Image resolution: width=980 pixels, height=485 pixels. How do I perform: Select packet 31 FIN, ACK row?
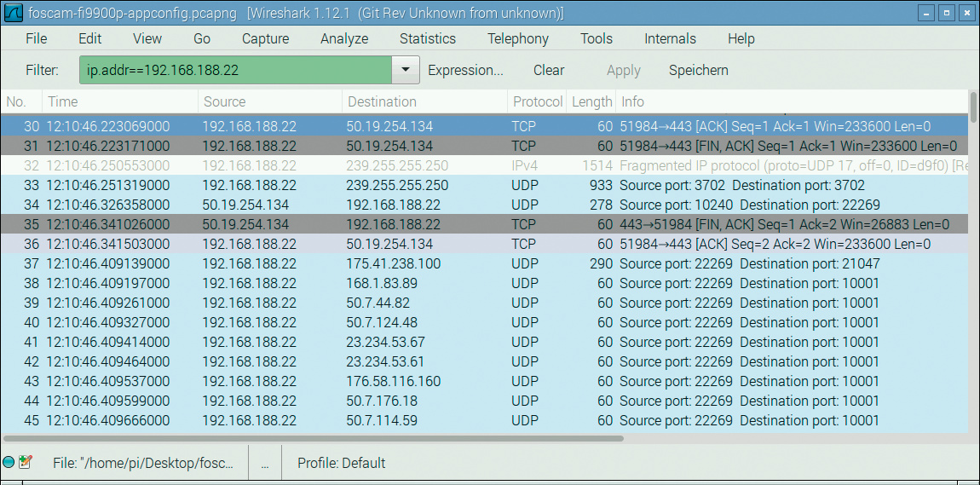[x=484, y=147]
